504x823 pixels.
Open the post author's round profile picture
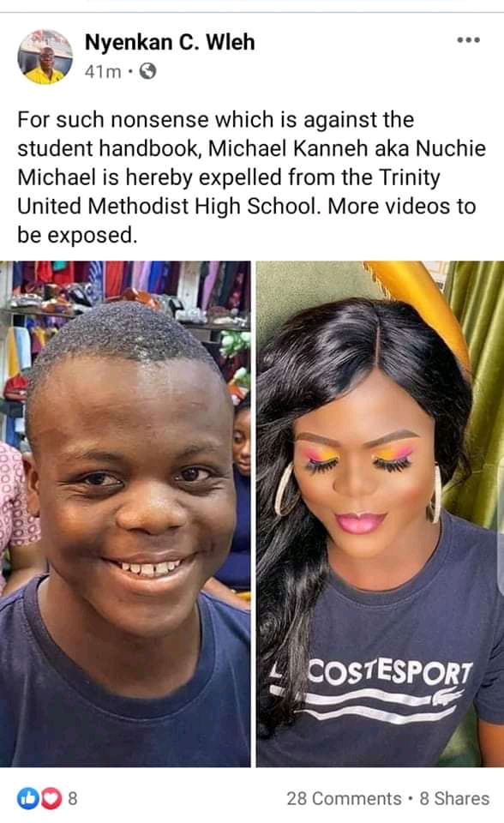[45, 57]
